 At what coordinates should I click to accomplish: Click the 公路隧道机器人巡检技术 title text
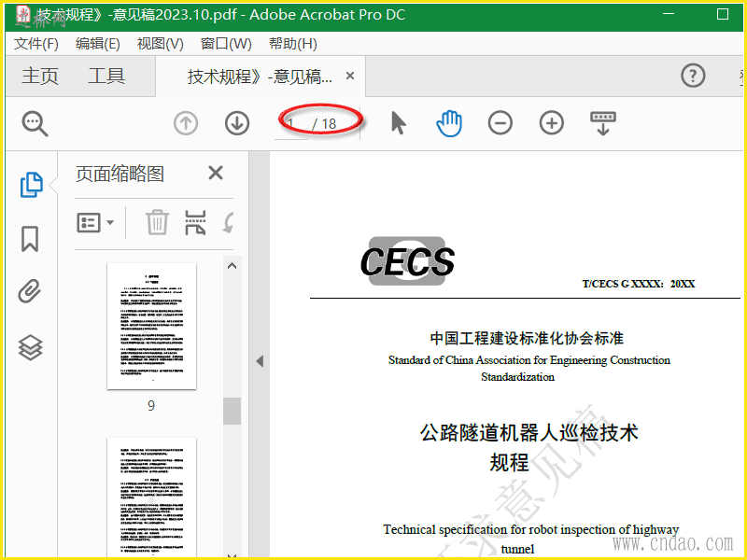[x=529, y=432]
